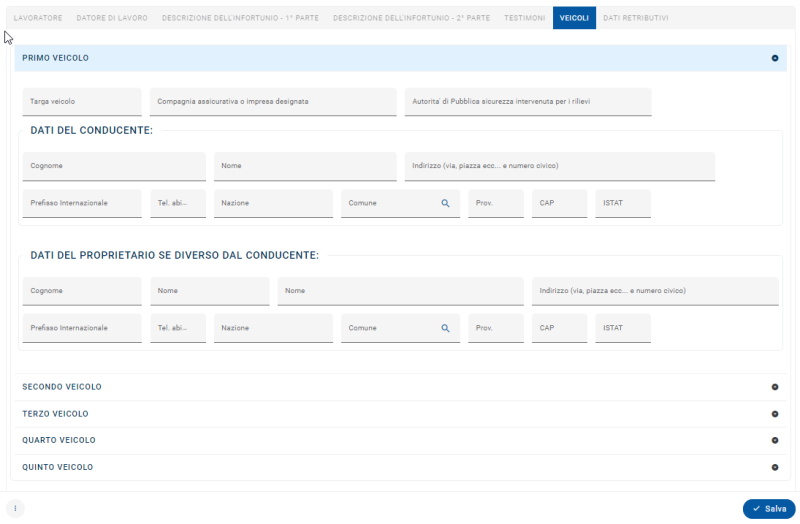
Task: Go to Descrizione dell'infortunio 2ª parte tab
Action: click(x=411, y=18)
